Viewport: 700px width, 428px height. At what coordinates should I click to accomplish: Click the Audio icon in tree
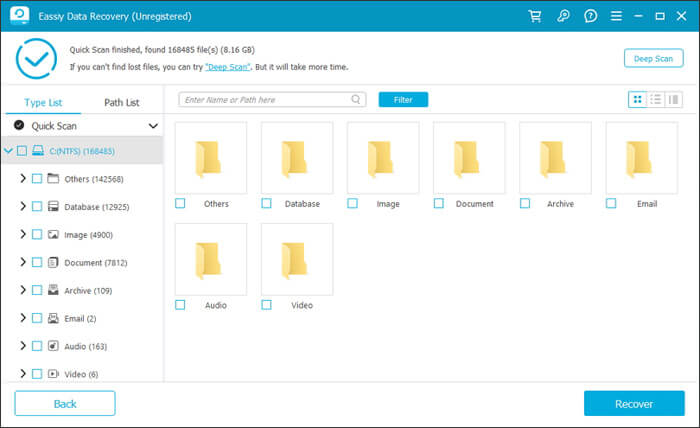pos(53,346)
